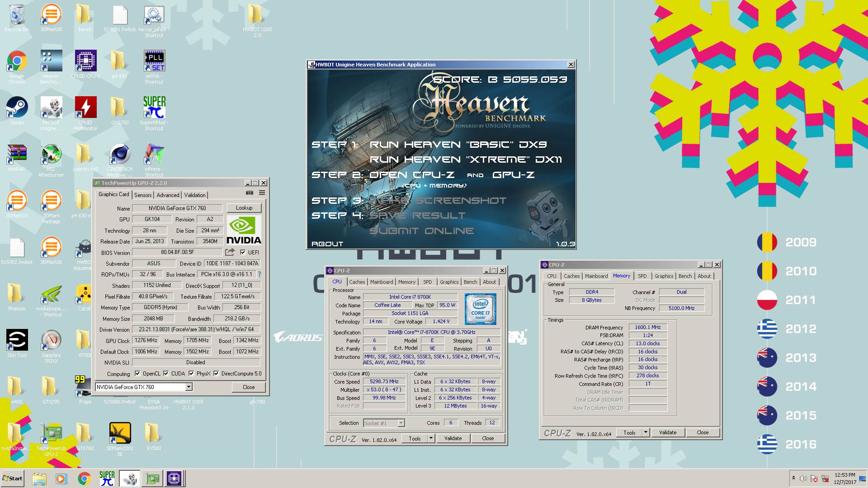Click Submit Online in Heaven application

tap(421, 231)
